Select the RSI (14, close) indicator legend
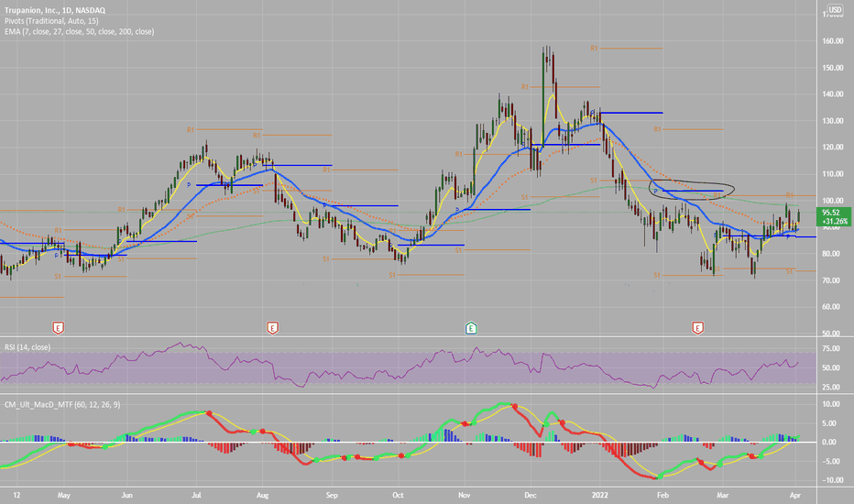 click(x=27, y=347)
